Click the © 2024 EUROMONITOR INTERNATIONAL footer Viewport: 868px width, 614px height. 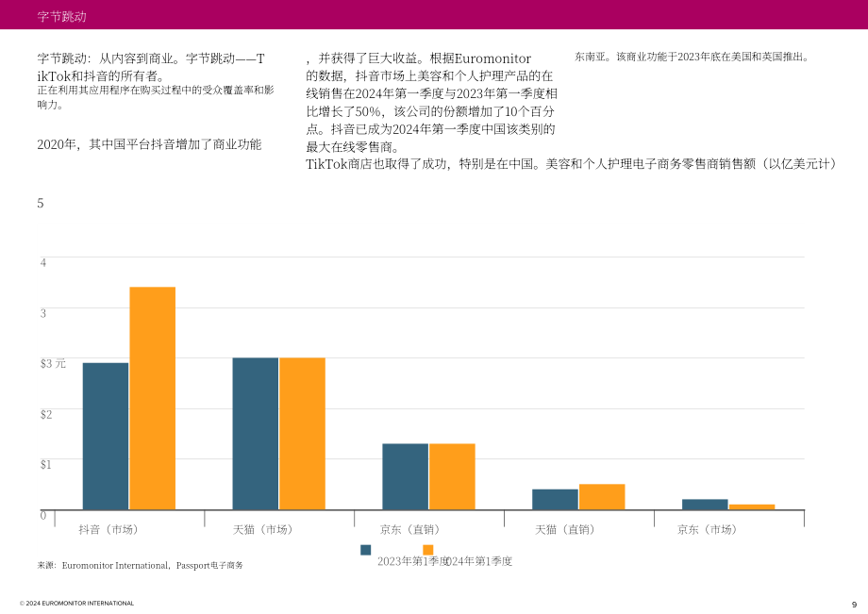[77, 604]
